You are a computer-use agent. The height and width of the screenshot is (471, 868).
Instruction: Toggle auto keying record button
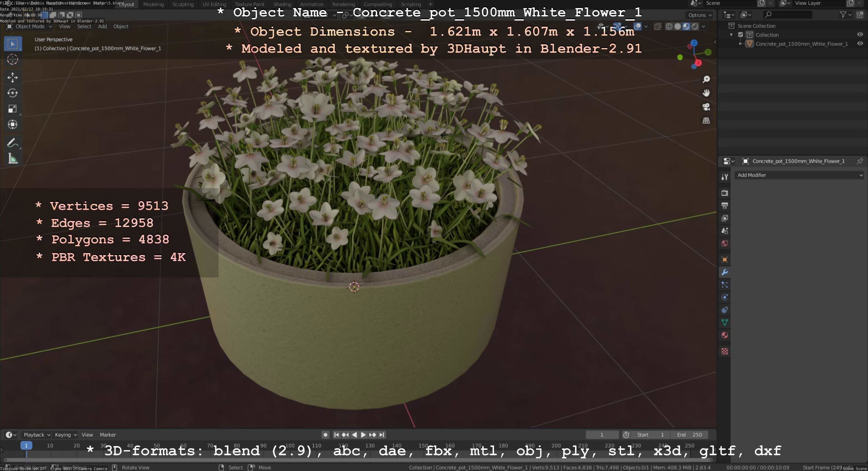pos(325,435)
